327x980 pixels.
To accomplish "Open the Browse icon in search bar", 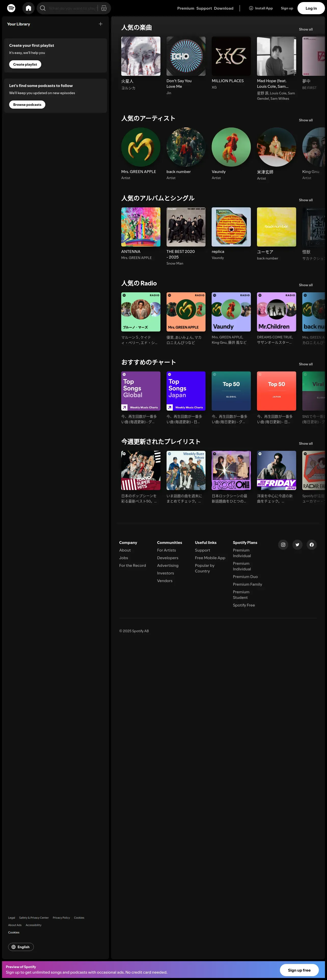I will [104, 8].
